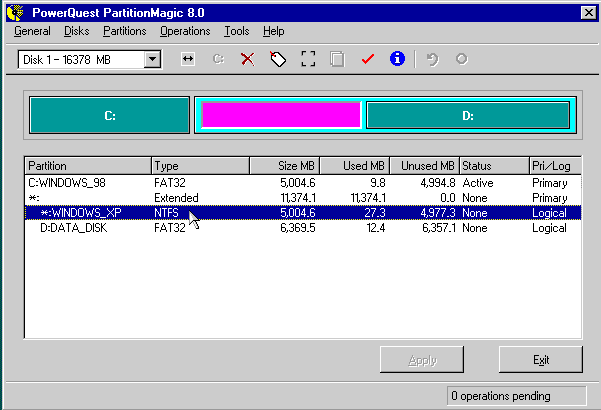The image size is (601, 410).
Task: Click the Unused MB column header
Action: pyautogui.click(x=424, y=166)
